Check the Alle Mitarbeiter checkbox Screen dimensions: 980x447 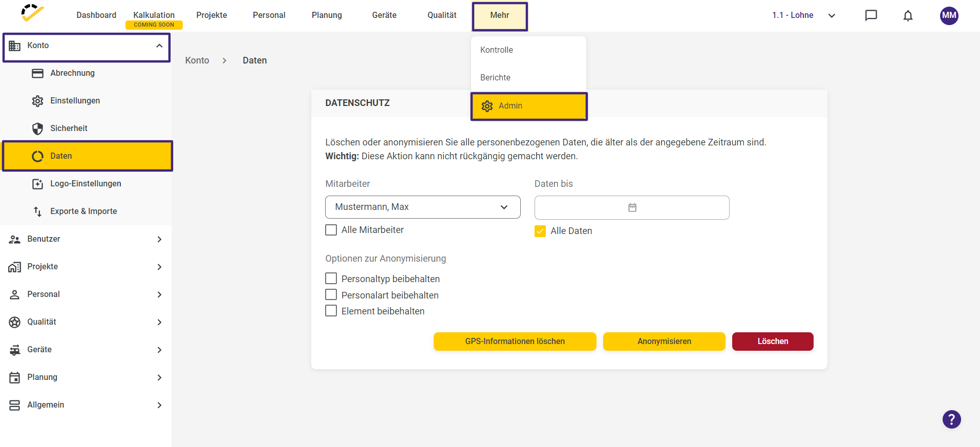331,230
